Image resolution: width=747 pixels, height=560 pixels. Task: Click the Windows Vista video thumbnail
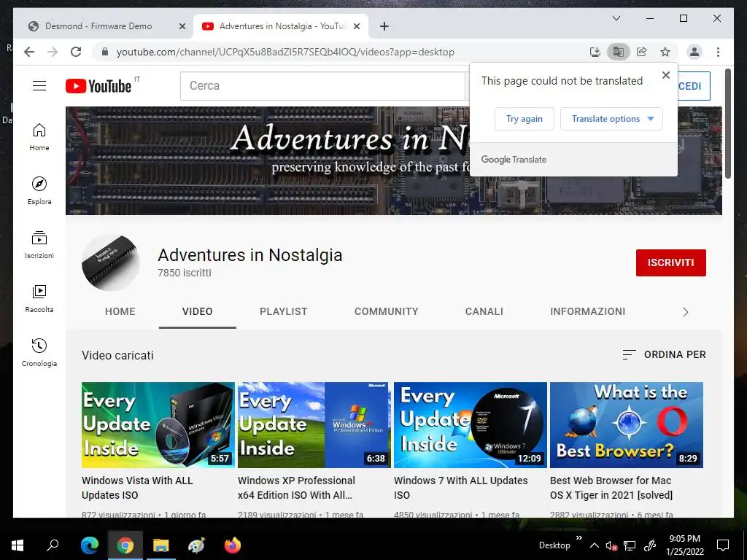[x=158, y=425]
